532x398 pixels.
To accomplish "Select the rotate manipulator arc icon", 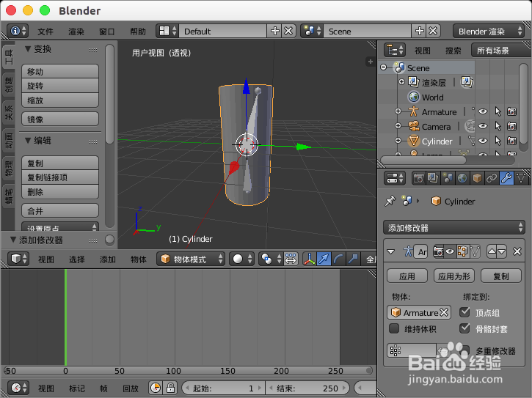I will [x=338, y=259].
